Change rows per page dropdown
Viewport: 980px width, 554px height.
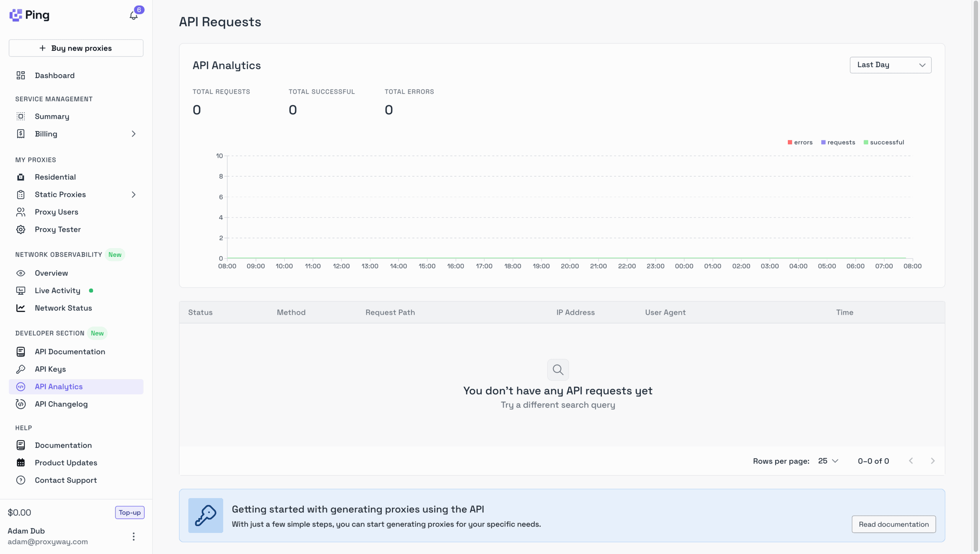coord(828,461)
